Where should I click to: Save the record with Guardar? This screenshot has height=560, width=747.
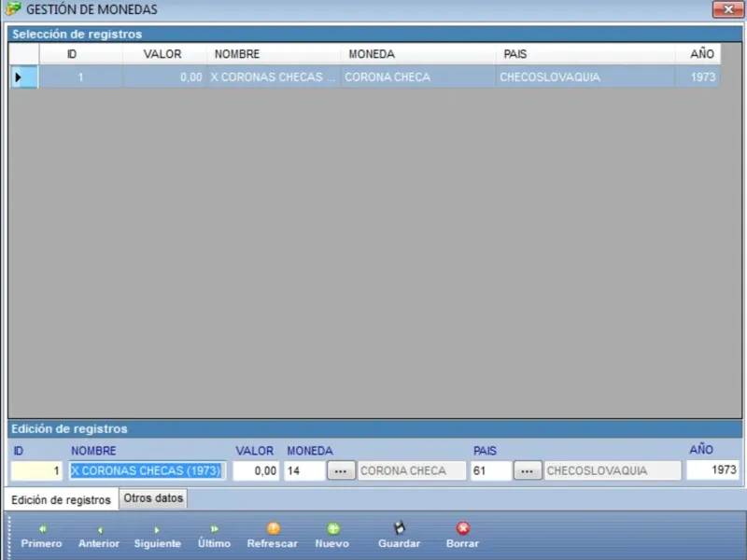tap(400, 537)
